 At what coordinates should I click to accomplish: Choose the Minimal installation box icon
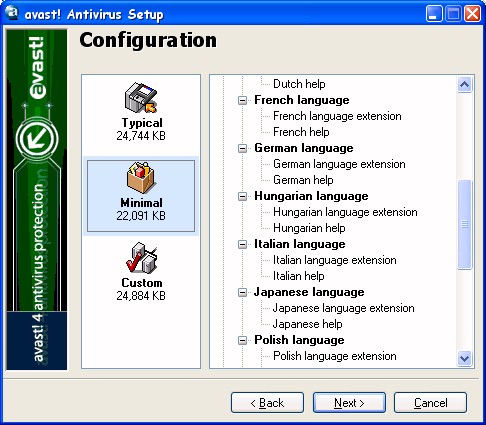141,177
